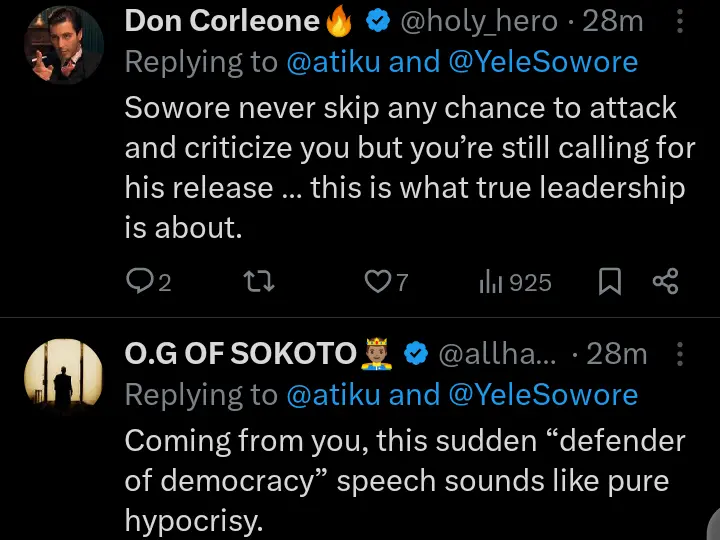Image resolution: width=720 pixels, height=540 pixels.
Task: Reply to Don Corleone's tweet
Action: pyautogui.click(x=139, y=283)
